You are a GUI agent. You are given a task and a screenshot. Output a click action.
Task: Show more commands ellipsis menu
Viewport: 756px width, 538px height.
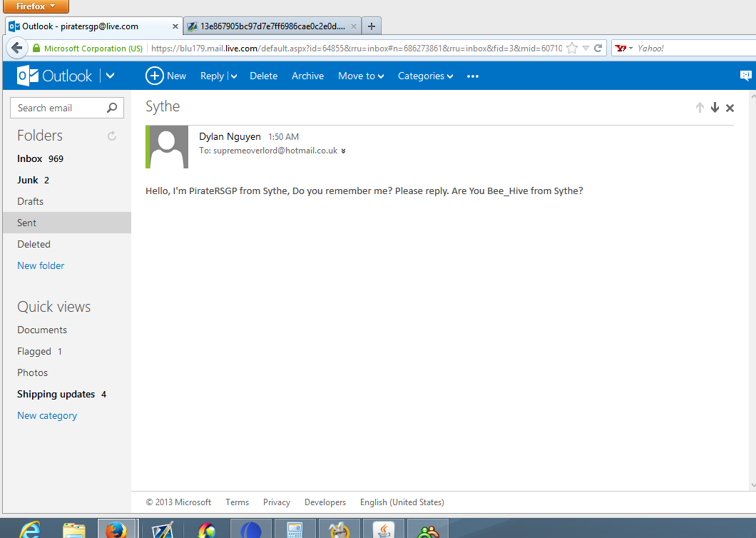point(472,76)
